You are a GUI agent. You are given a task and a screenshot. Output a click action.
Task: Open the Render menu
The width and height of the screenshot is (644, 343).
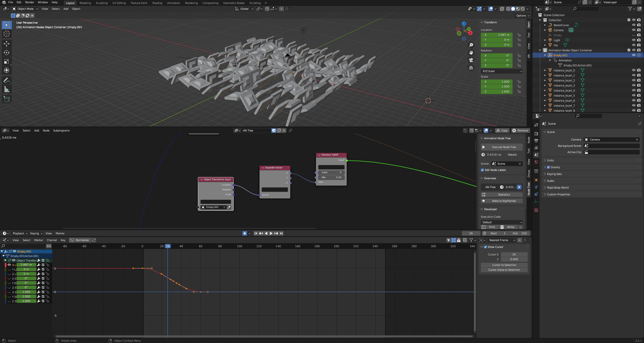29,2
